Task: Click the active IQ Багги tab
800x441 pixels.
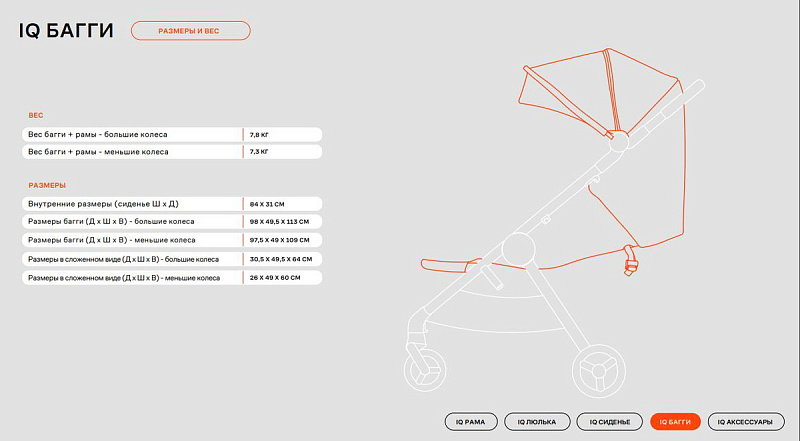Action: click(675, 422)
